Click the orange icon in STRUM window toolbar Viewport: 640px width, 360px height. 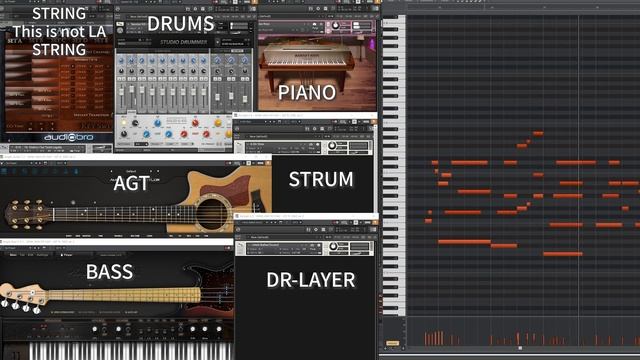pyautogui.click(x=373, y=122)
